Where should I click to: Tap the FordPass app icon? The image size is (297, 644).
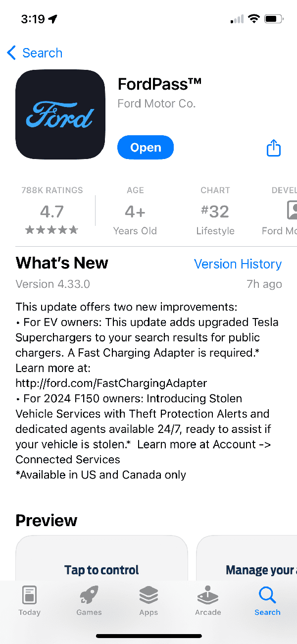pos(60,114)
